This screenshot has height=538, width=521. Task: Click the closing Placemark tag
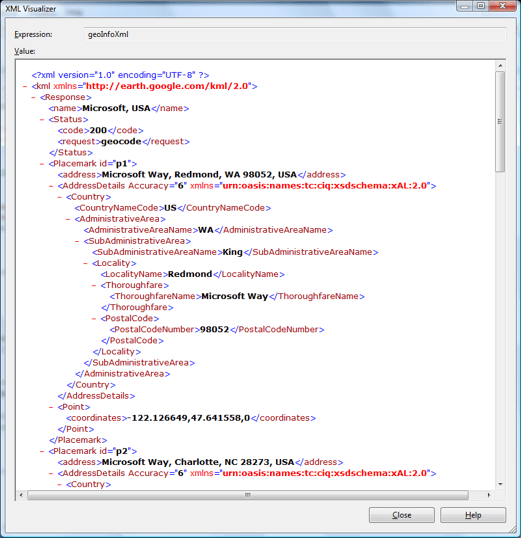pyautogui.click(x=78, y=440)
